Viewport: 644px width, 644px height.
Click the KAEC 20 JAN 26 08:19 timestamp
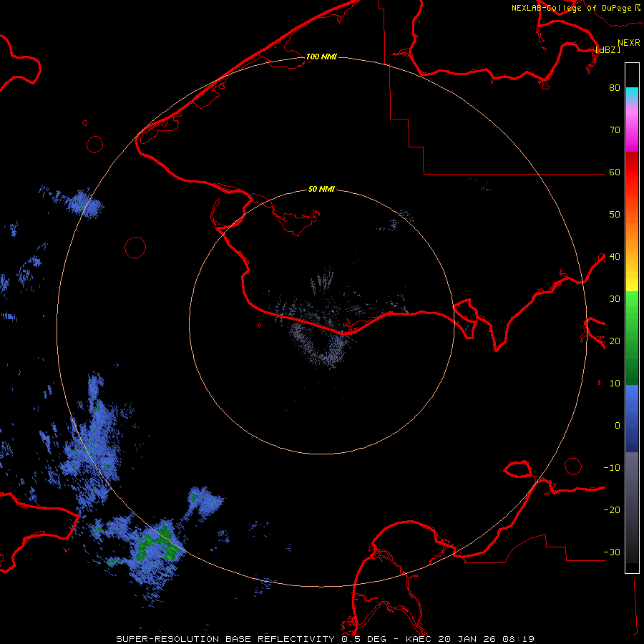tap(470, 639)
